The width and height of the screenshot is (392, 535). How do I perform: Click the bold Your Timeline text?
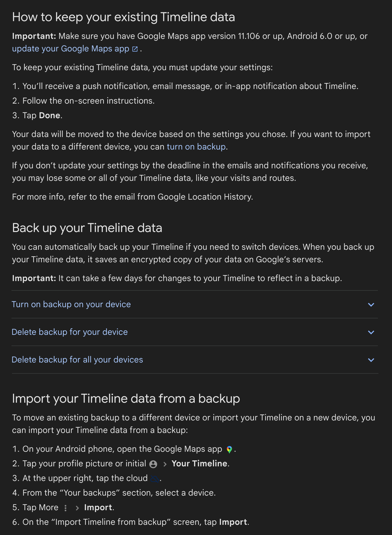tap(199, 463)
